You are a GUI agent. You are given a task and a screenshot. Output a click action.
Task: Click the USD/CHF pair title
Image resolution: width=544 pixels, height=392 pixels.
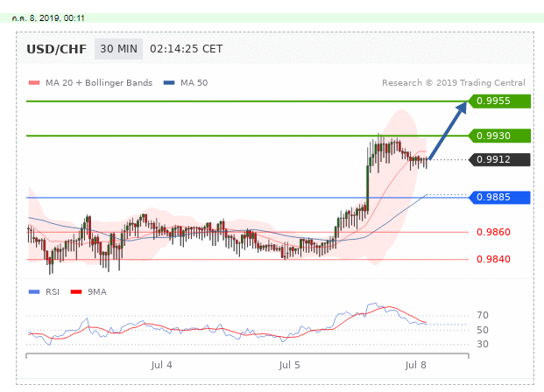57,49
